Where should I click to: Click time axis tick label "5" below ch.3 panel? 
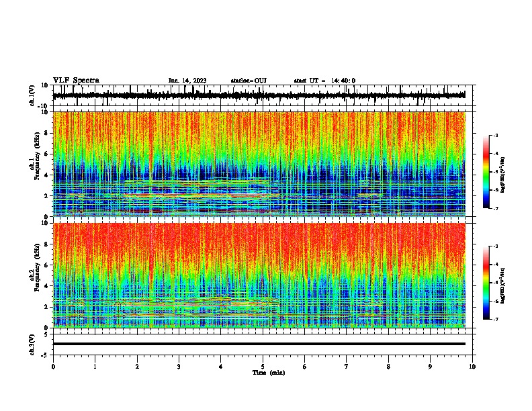tap(263, 367)
